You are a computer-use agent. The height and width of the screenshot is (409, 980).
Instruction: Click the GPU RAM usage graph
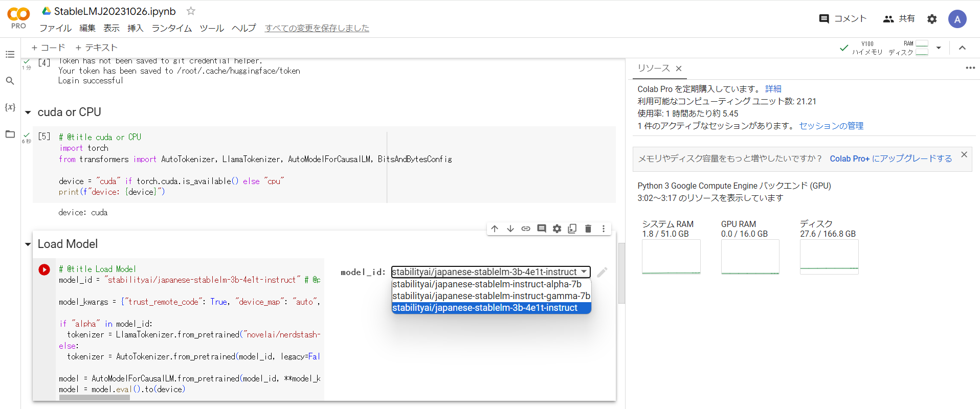[x=750, y=257]
